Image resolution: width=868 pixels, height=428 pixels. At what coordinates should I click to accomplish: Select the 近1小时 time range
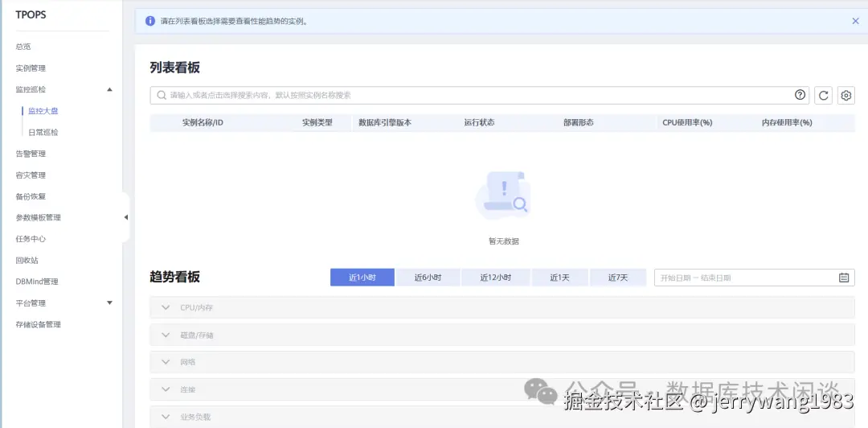pyautogui.click(x=362, y=278)
